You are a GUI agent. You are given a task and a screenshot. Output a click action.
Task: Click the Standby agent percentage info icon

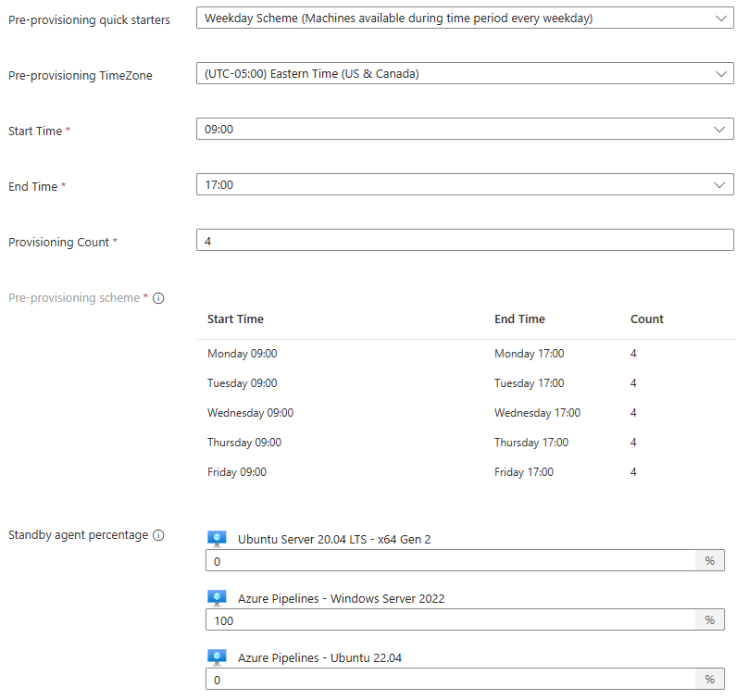pyautogui.click(x=158, y=535)
